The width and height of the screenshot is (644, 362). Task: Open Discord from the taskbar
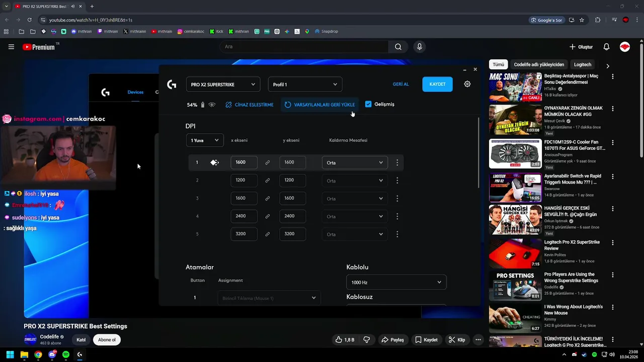pos(52,354)
